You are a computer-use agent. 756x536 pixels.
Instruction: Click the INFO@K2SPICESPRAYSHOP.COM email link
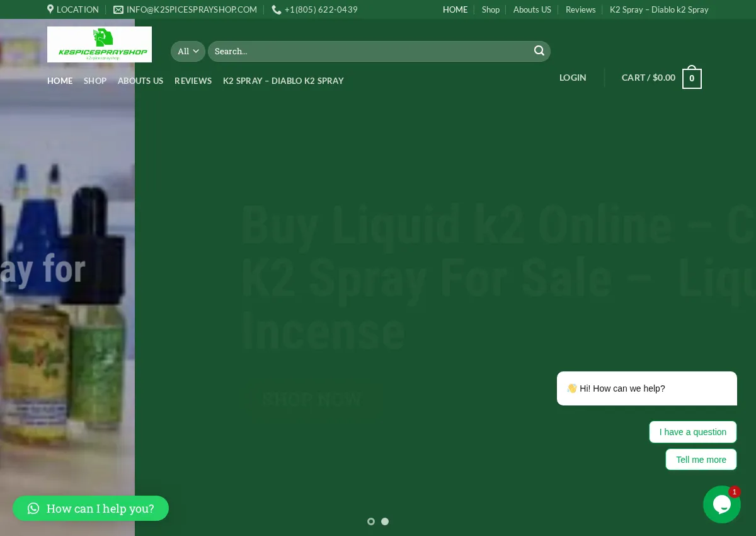192,9
